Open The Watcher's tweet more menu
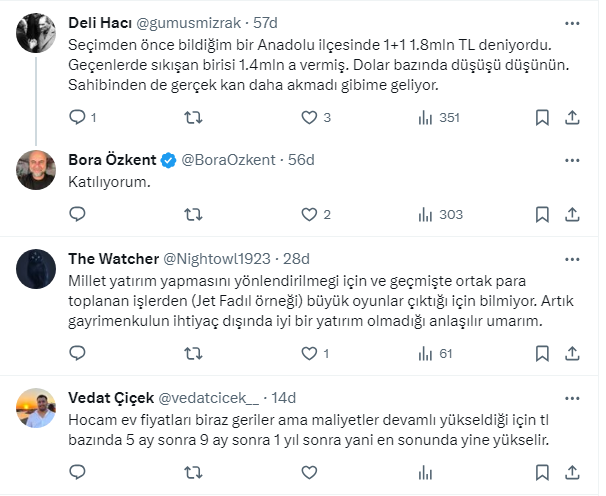The image size is (606, 496). pyautogui.click(x=571, y=257)
